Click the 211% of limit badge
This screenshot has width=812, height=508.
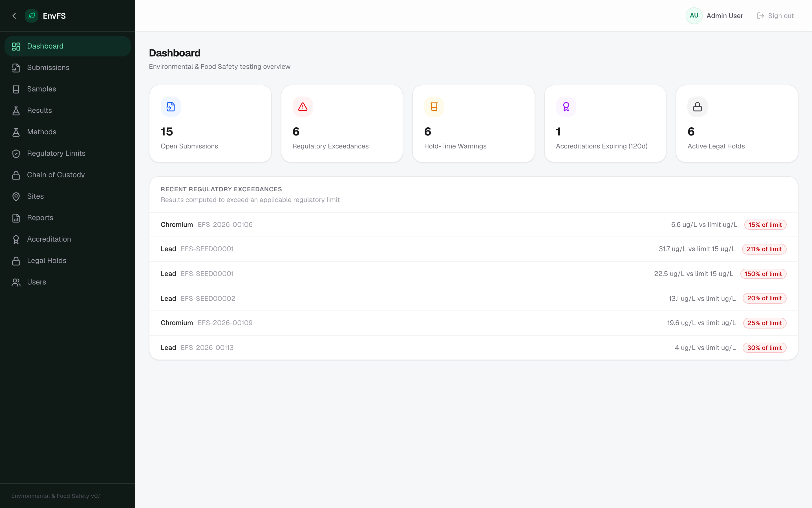click(764, 249)
